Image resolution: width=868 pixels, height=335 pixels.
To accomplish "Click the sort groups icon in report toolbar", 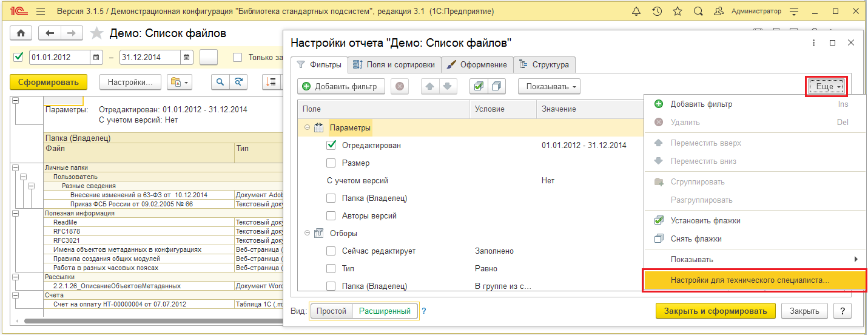I will [271, 81].
